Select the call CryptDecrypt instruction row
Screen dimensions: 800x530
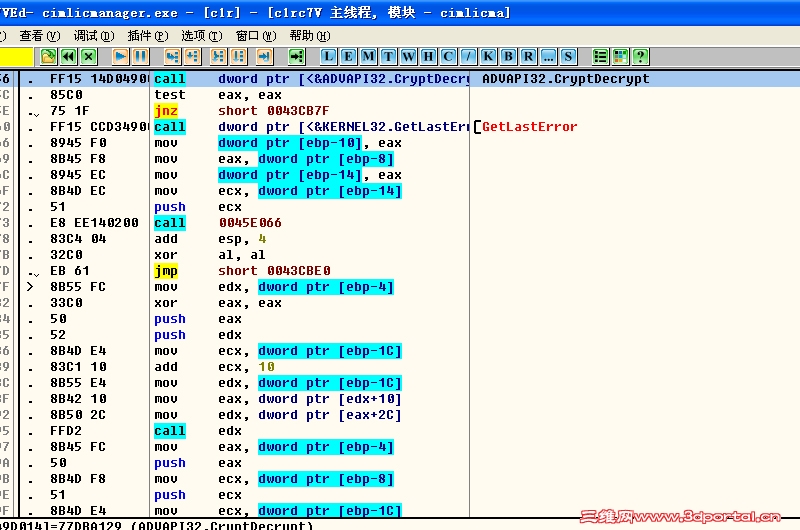pyautogui.click(x=400, y=79)
